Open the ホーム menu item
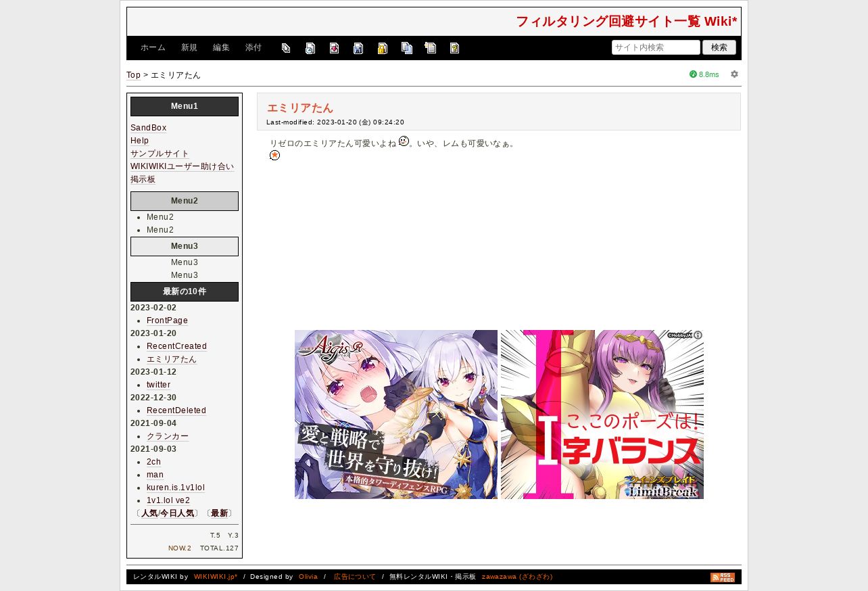The height and width of the screenshot is (591, 868). 153,48
